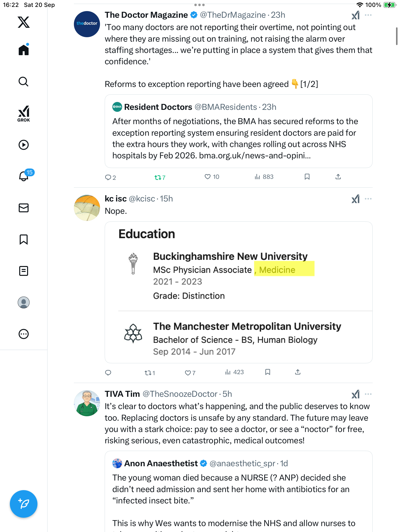The height and width of the screenshot is (532, 399).
Task: Tap the compose new post button
Action: click(24, 504)
